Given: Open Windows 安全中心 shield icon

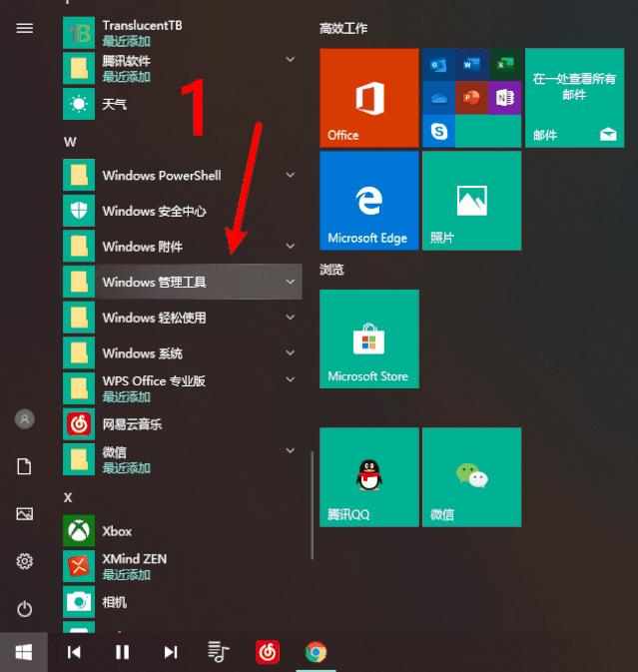Looking at the screenshot, I should tap(79, 211).
